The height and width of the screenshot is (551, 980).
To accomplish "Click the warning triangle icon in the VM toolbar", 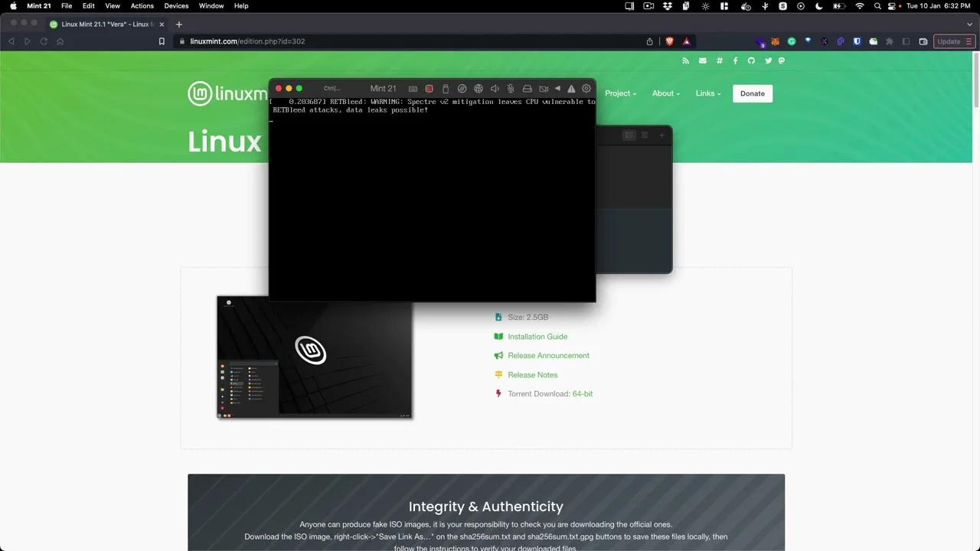I will (571, 88).
